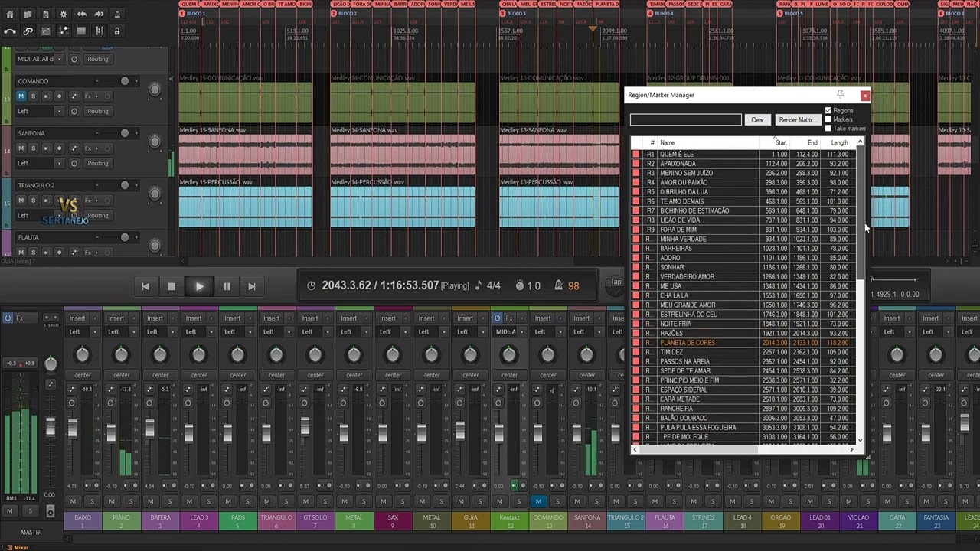Screen dimensions: 980x551
Task: Click the COMANDO track volume slider knob
Action: point(125,81)
